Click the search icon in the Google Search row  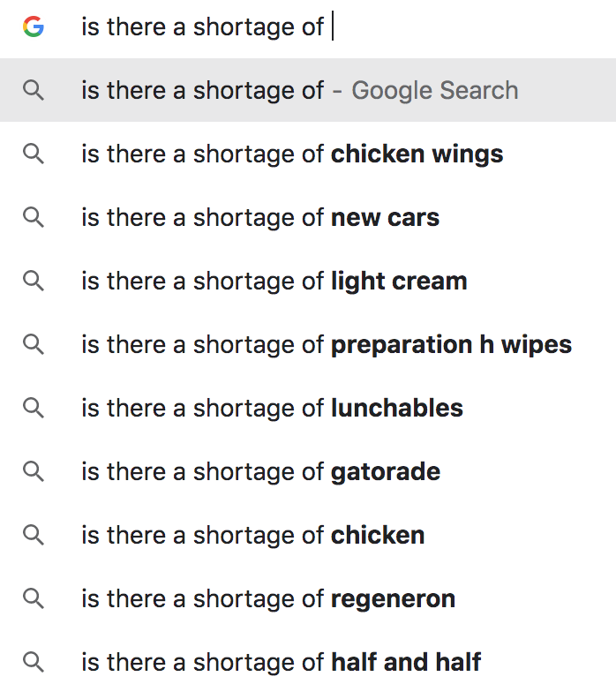point(34,91)
